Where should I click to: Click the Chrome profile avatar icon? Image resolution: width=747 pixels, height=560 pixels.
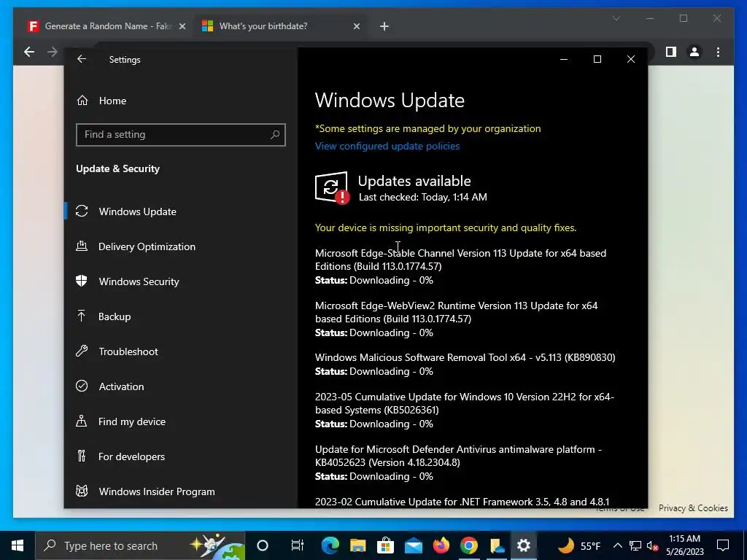click(x=694, y=52)
